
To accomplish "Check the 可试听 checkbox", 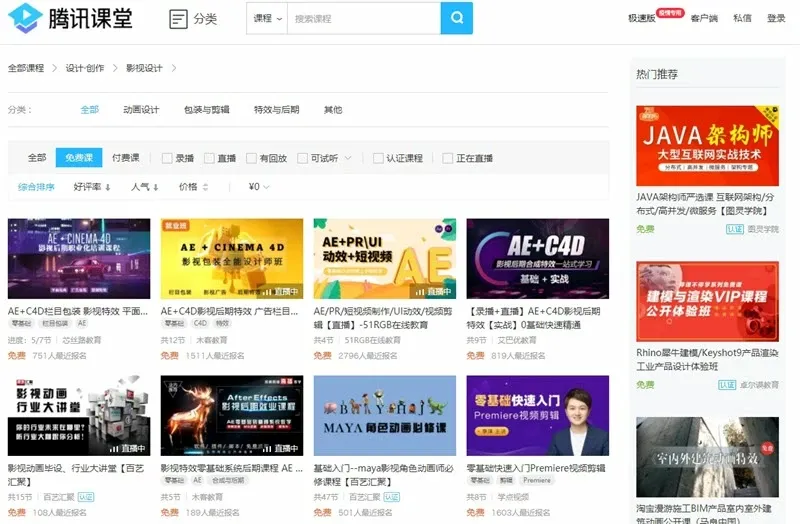I will [x=302, y=158].
